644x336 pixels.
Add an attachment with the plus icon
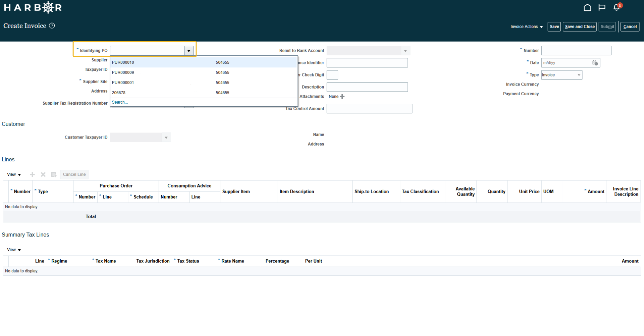tap(342, 97)
